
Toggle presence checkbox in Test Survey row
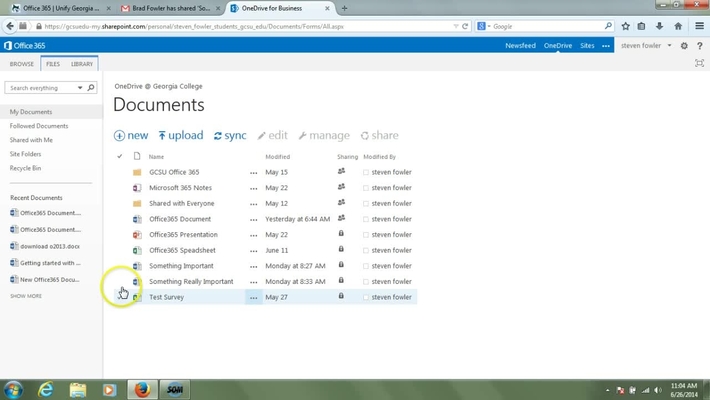point(366,298)
